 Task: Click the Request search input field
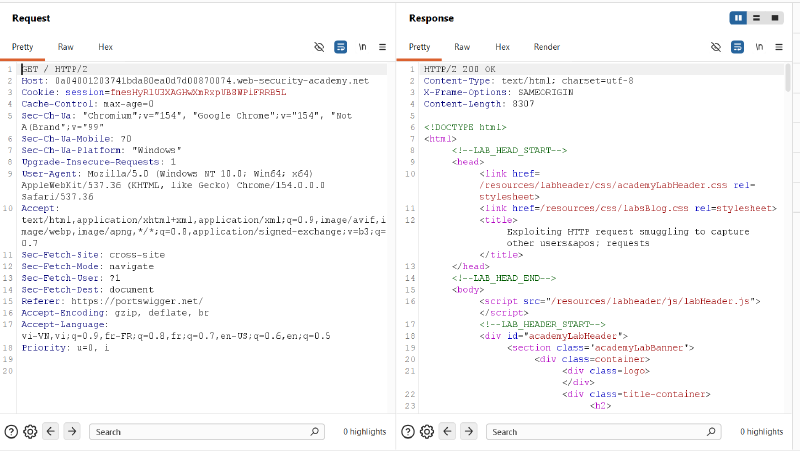click(207, 432)
